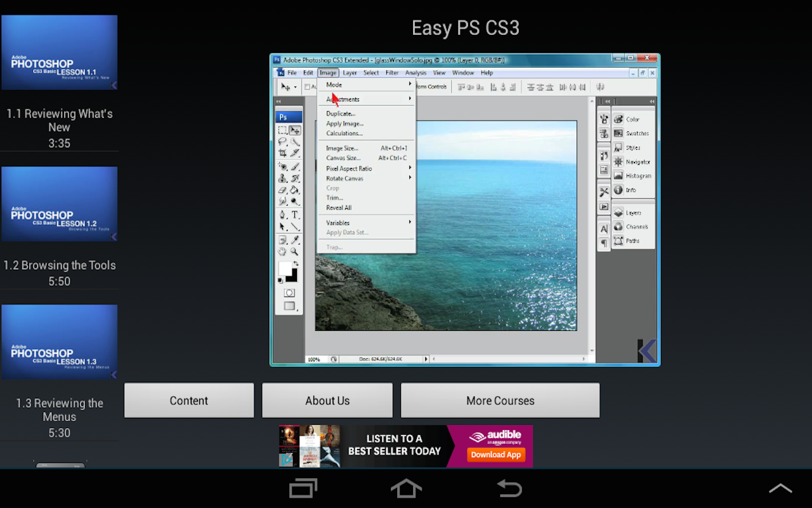Open the More Courses button
The height and width of the screenshot is (508, 812).
click(500, 401)
